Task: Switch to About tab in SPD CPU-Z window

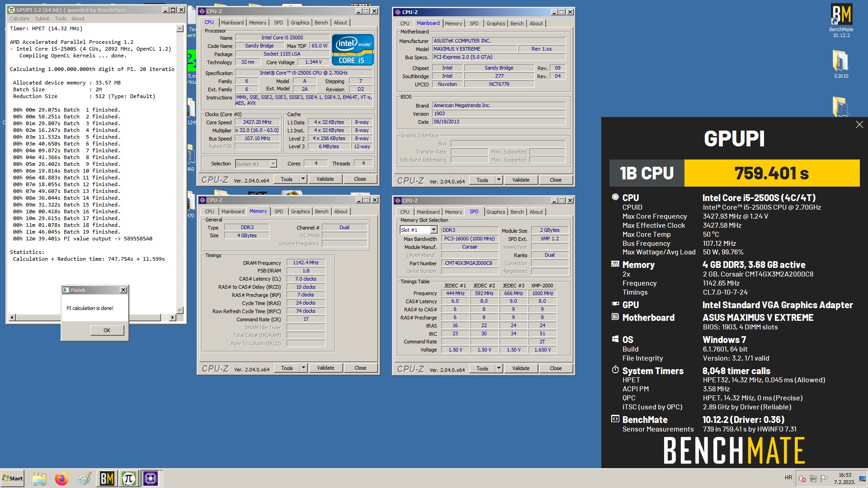Action: click(x=536, y=212)
